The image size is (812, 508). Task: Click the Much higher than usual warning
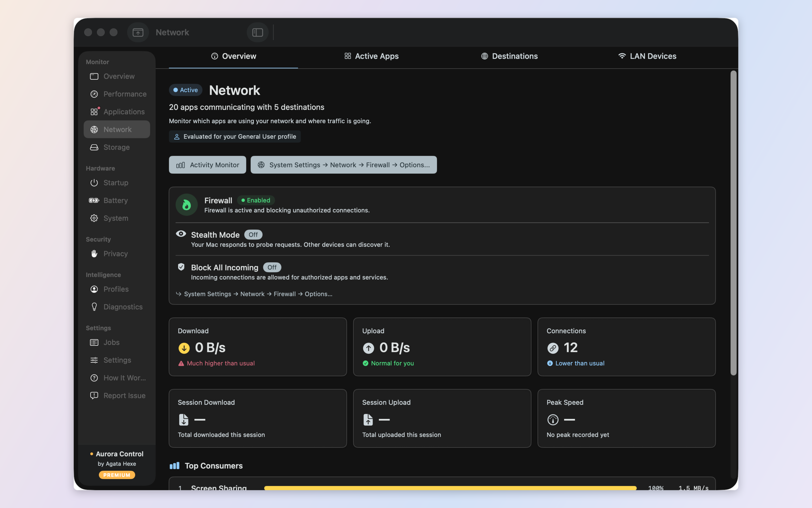coord(216,363)
